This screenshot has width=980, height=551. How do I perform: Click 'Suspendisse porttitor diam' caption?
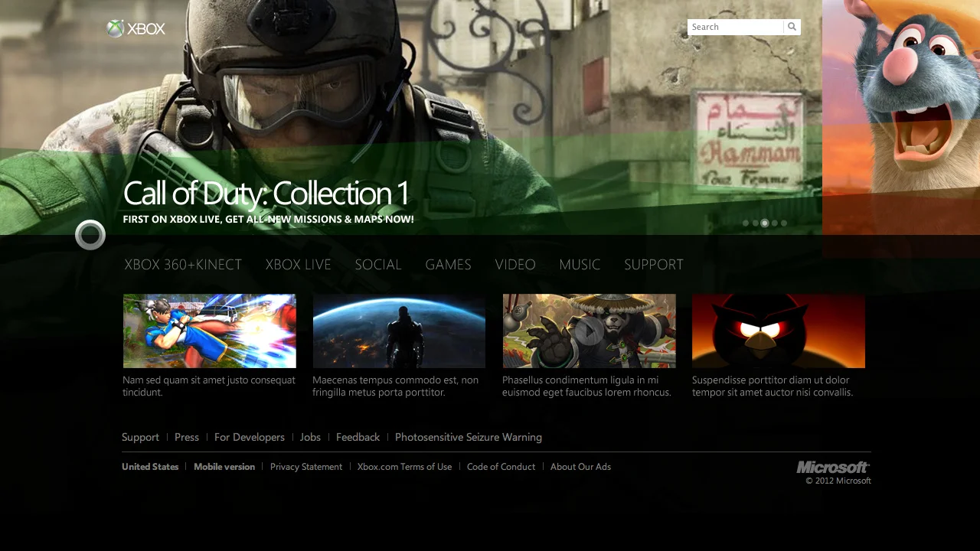[x=773, y=386]
